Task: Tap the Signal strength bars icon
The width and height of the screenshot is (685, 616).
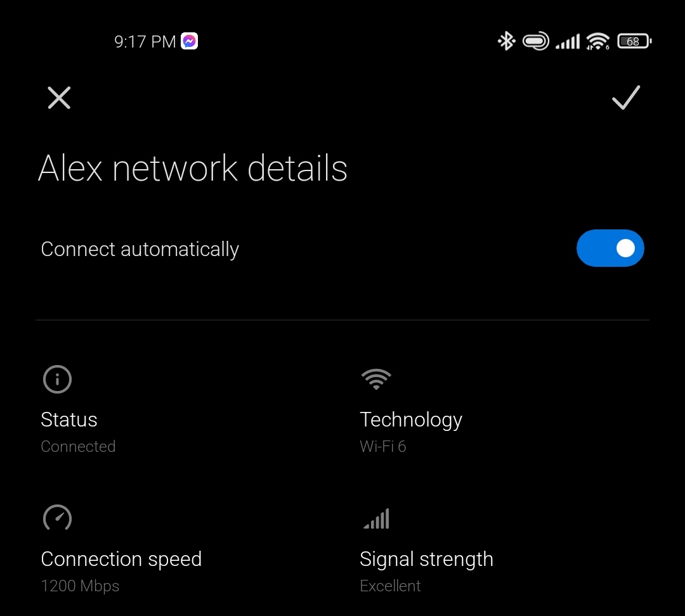Action: coord(376,518)
